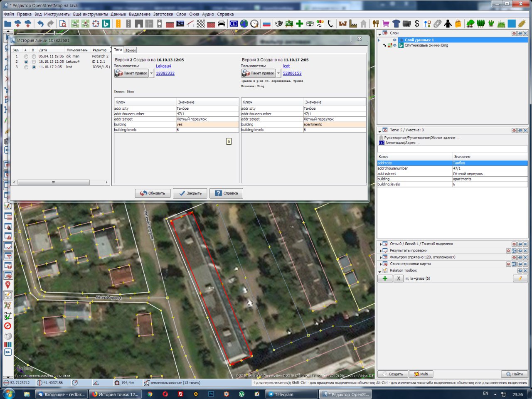Open changeset dropdown arrow beside 52806153
532x399 pixels.
pyautogui.click(x=278, y=73)
